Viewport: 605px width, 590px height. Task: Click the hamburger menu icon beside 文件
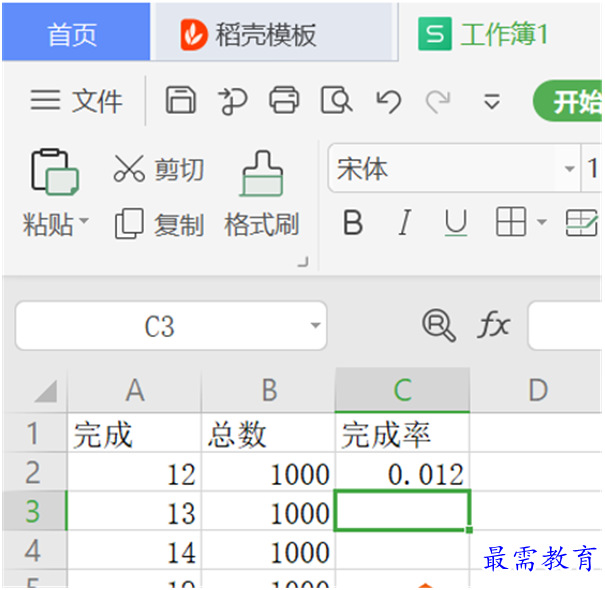click(45, 100)
